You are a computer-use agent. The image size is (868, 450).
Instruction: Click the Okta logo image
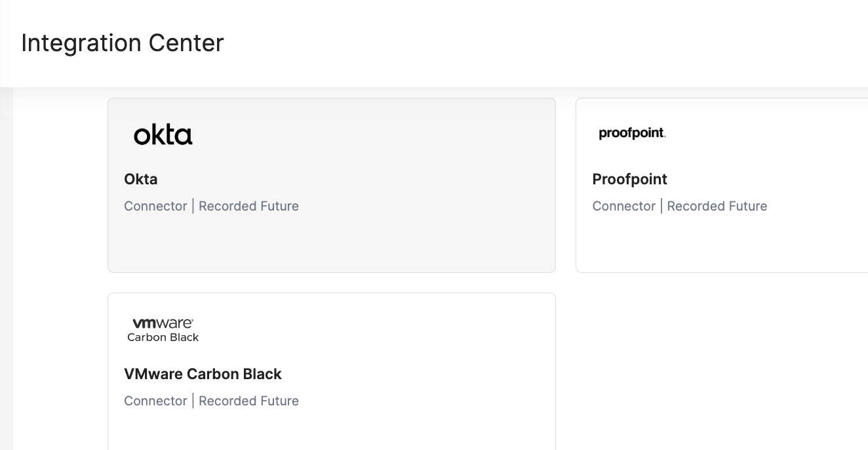click(x=163, y=135)
